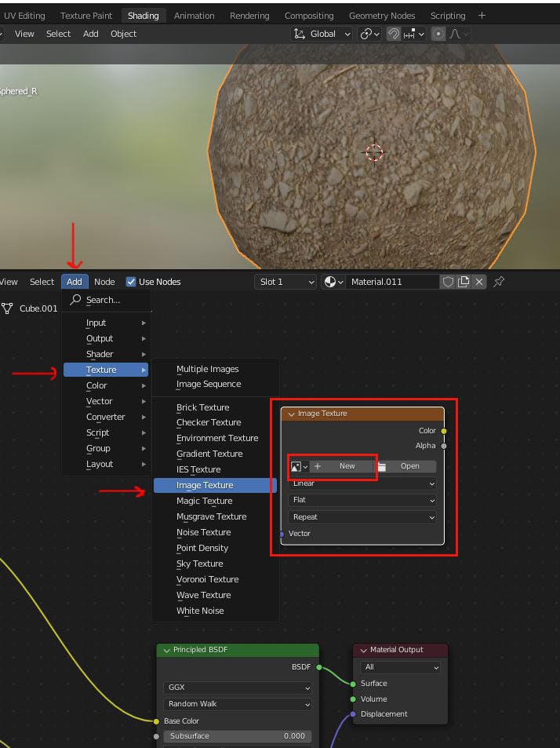Add a workspace with the plus icon
Image resolution: width=560 pixels, height=748 pixels.
[482, 15]
